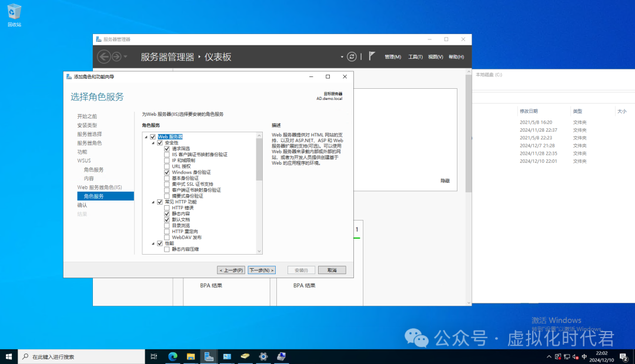635x364 pixels.
Task: Click the forward arrow in Server Manager header
Action: pyautogui.click(x=116, y=56)
